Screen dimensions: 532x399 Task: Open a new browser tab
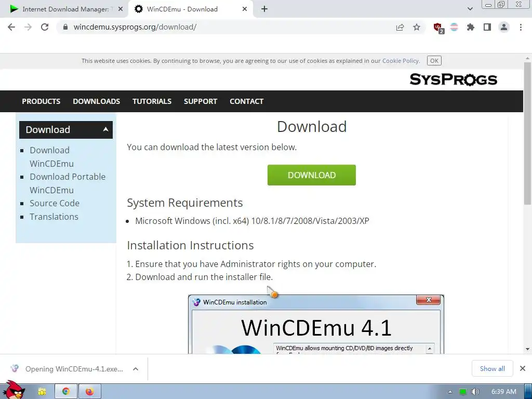point(264,9)
